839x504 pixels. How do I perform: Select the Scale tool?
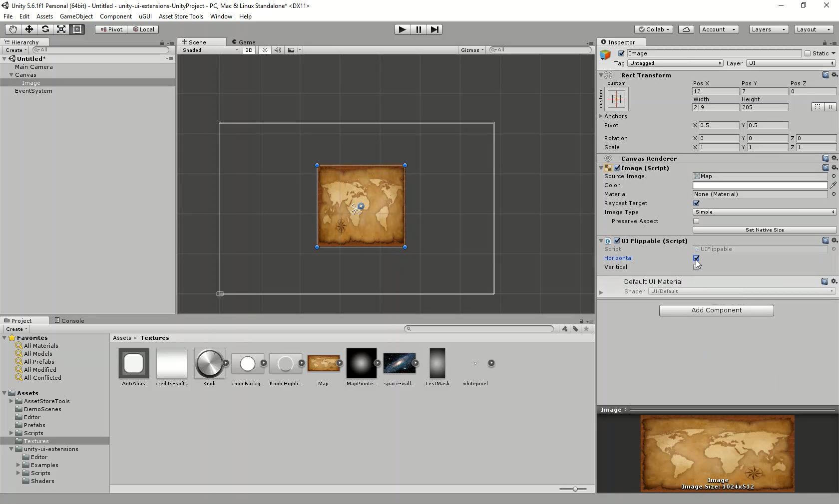click(x=61, y=29)
